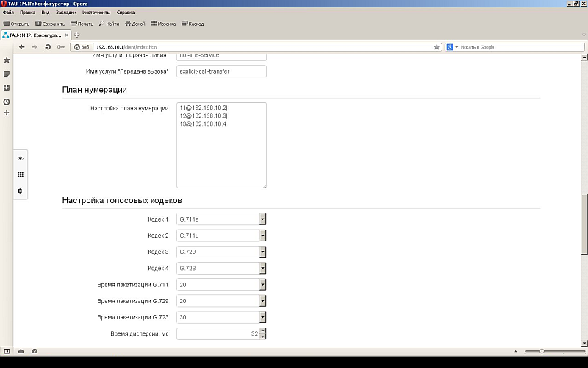The width and height of the screenshot is (588, 368).
Task: Go back to previous page
Action: [x=22, y=47]
